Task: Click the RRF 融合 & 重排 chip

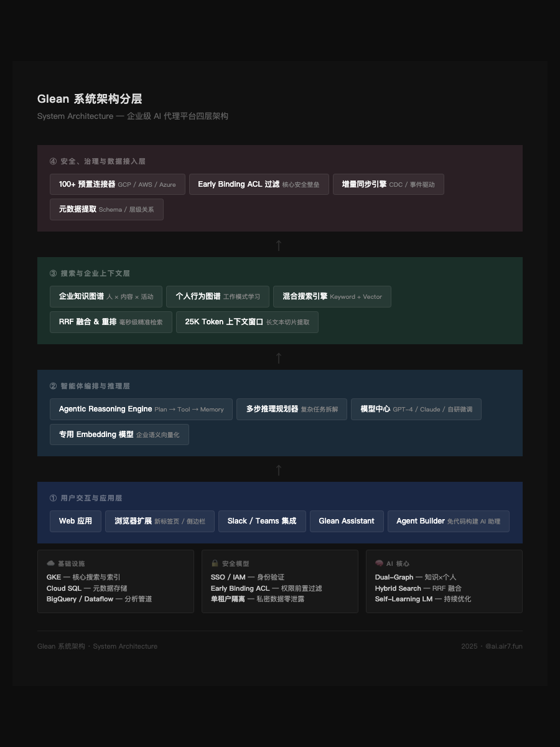Action: point(111,322)
